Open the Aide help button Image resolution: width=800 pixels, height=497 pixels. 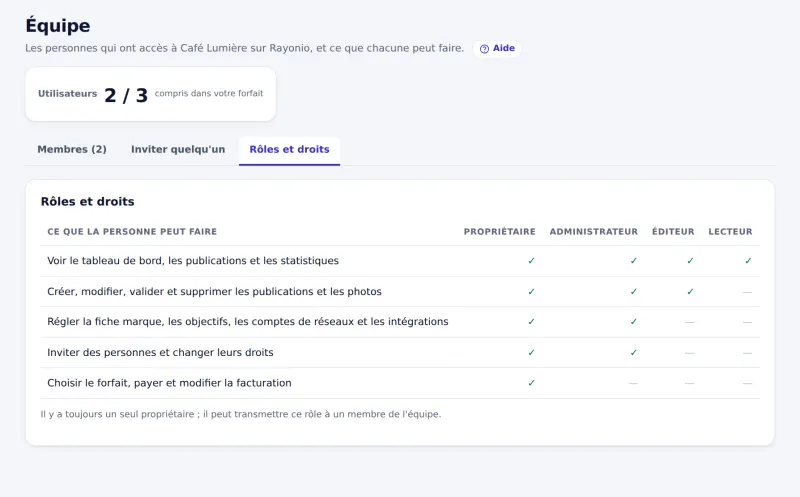(497, 48)
